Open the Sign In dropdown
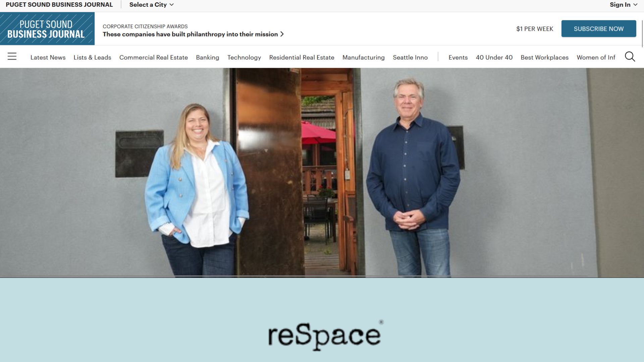 point(623,5)
